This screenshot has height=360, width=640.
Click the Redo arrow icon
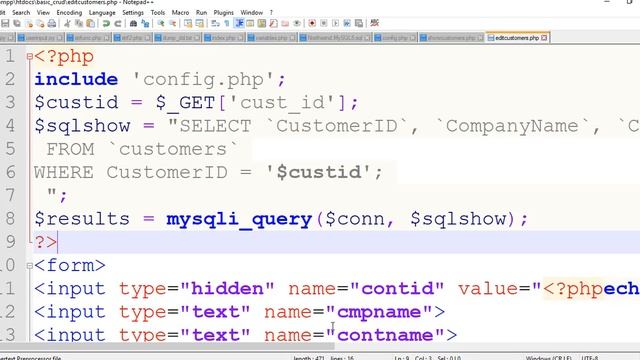tap(118, 23)
